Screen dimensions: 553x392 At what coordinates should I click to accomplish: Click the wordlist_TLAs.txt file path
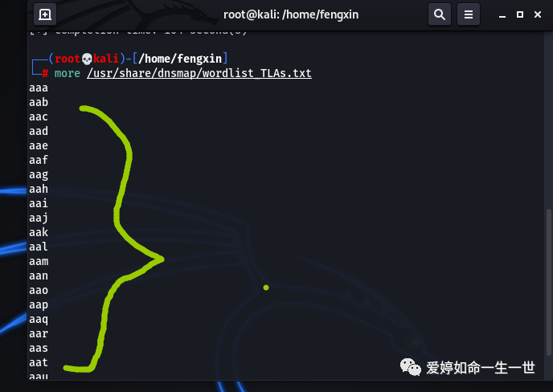tap(199, 73)
